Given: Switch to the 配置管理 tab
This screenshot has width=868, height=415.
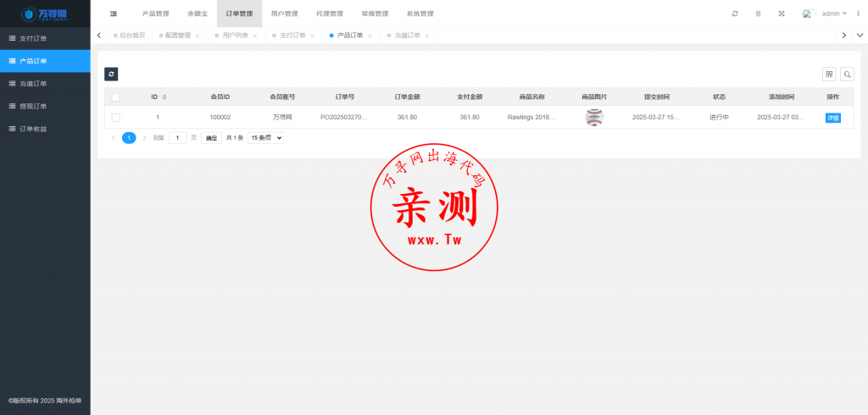Looking at the screenshot, I should (x=178, y=36).
